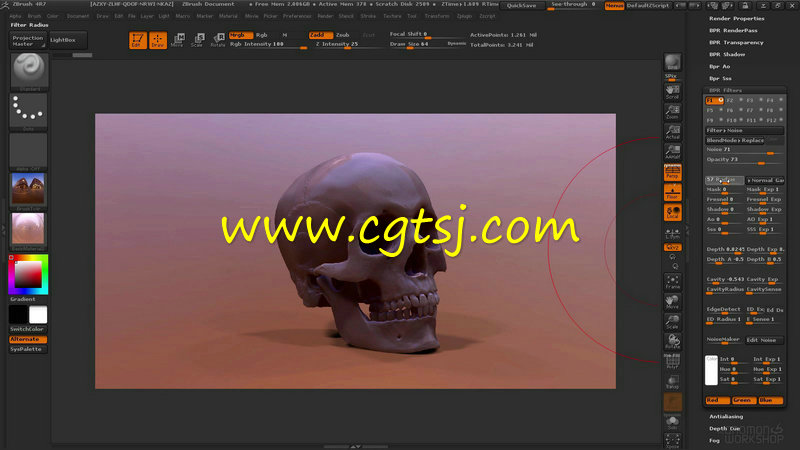Click the PolyF polyframe icon
Screen dimensions: 800x450
tap(672, 361)
